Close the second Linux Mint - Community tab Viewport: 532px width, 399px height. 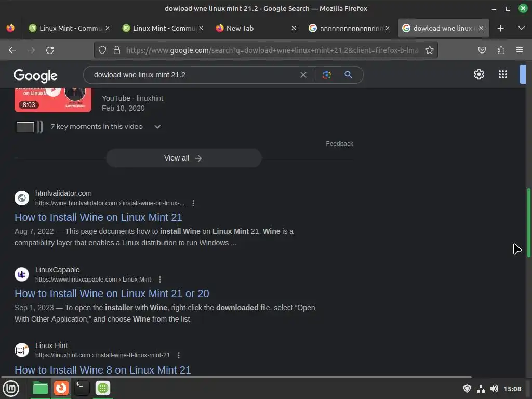(201, 28)
